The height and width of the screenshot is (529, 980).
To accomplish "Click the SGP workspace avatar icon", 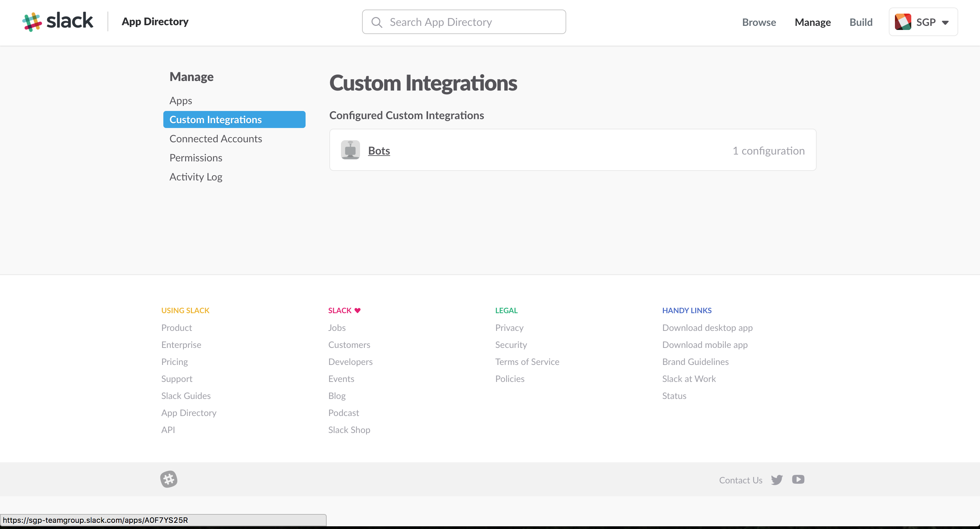I will coord(903,22).
